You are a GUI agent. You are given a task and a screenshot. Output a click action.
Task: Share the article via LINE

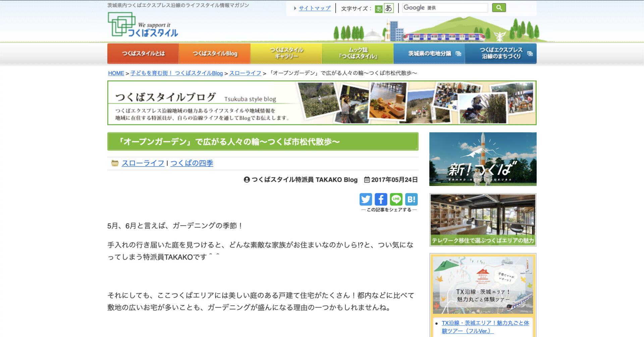(x=396, y=199)
